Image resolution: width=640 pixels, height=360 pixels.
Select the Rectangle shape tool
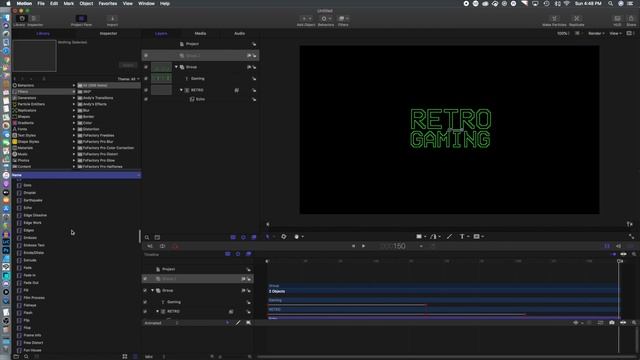tap(419, 236)
